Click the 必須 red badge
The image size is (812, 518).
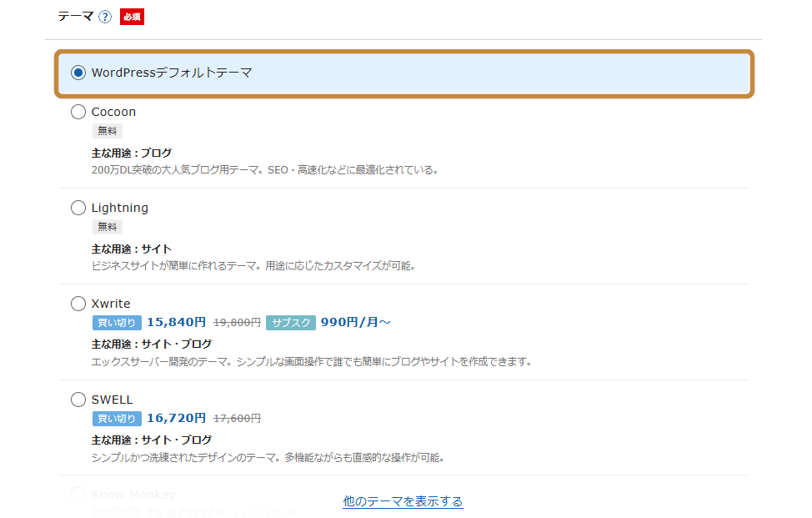point(132,17)
